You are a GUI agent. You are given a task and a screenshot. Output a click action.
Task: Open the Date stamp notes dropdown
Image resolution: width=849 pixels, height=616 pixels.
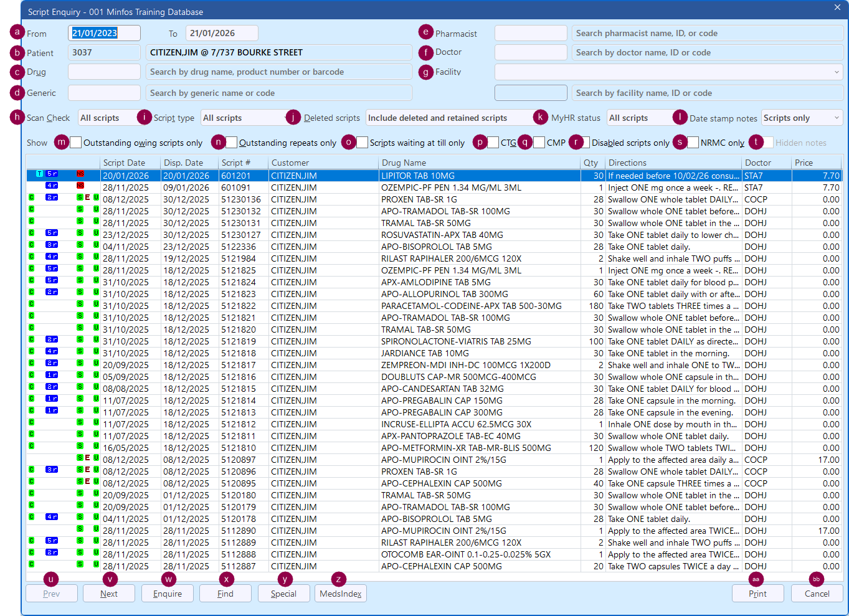pos(802,118)
